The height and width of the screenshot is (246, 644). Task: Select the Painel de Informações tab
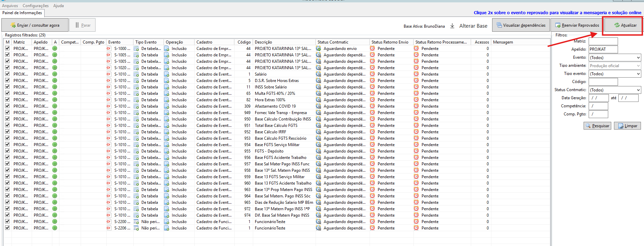pos(22,13)
